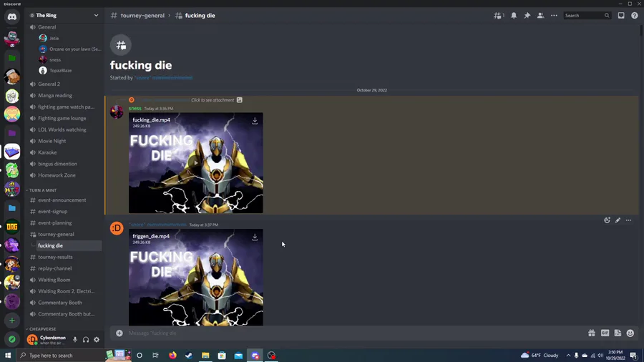This screenshot has width=644, height=362.
Task: Open Discord help icon
Action: pos(634,16)
